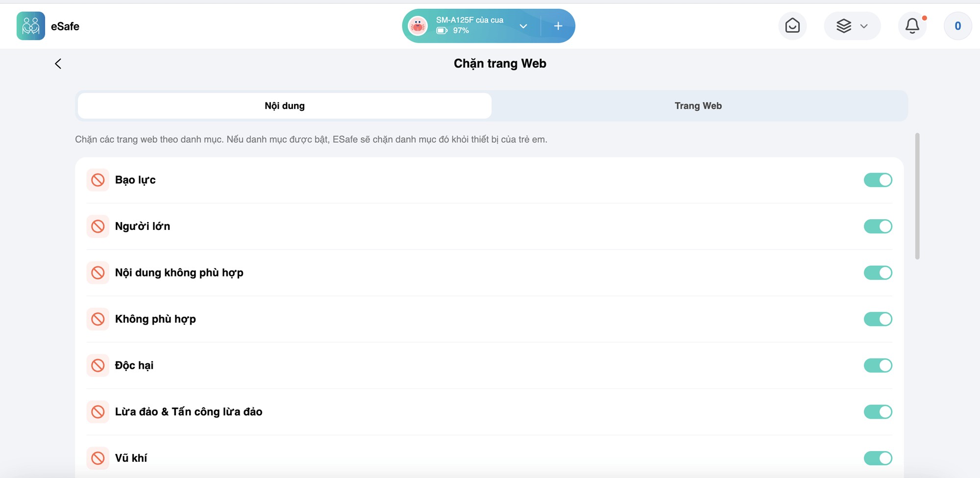This screenshot has width=980, height=478.
Task: Expand the SM-A125F device dropdown chevron
Action: (x=523, y=26)
